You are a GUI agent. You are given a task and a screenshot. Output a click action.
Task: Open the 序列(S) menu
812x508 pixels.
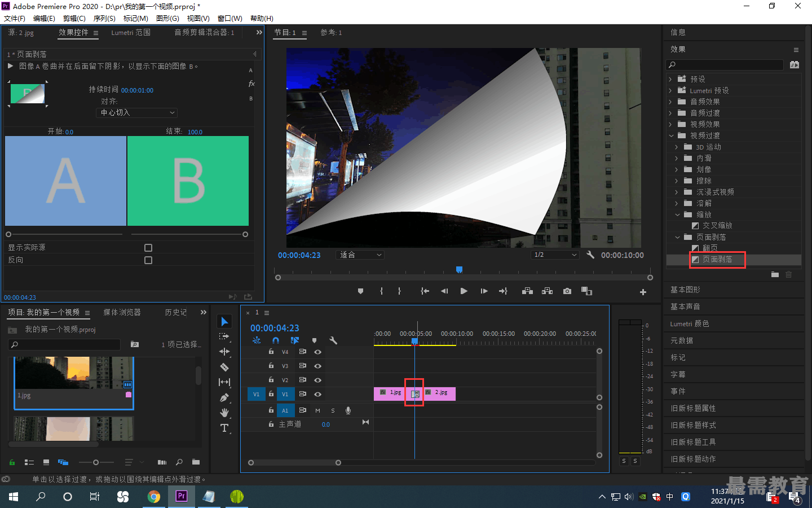[104, 19]
